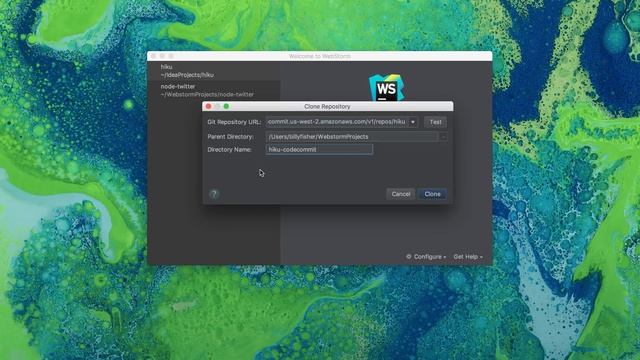Click the Clone button
Image resolution: width=640 pixels, height=360 pixels.
click(432, 194)
